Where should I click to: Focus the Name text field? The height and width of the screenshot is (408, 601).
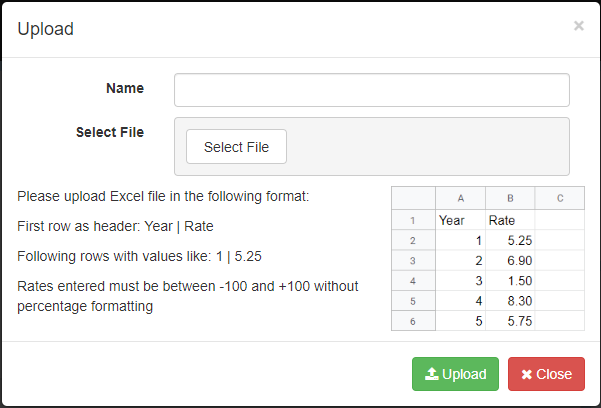(371, 89)
